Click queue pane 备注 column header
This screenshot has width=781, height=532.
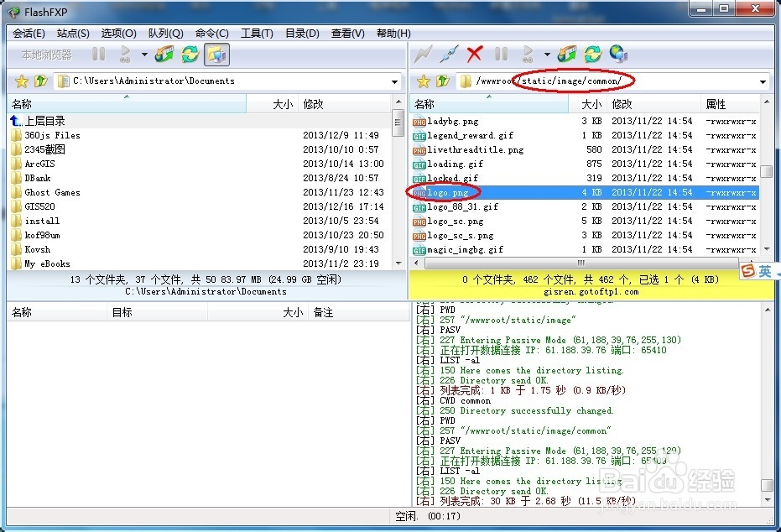pos(357,312)
